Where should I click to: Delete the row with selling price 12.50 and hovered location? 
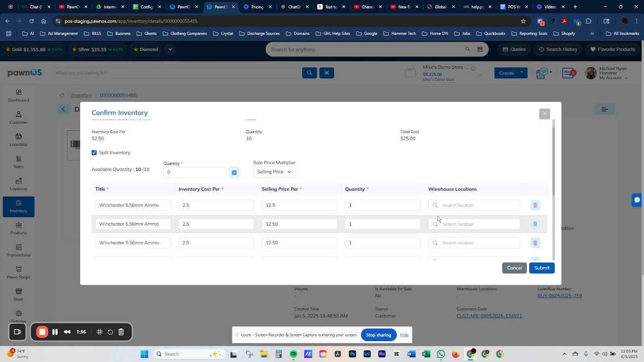[535, 224]
